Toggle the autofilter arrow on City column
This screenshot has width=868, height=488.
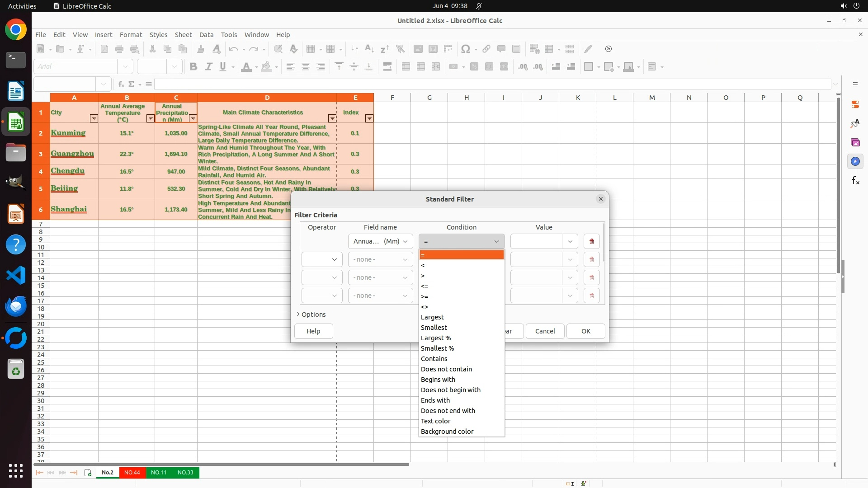tap(94, 118)
